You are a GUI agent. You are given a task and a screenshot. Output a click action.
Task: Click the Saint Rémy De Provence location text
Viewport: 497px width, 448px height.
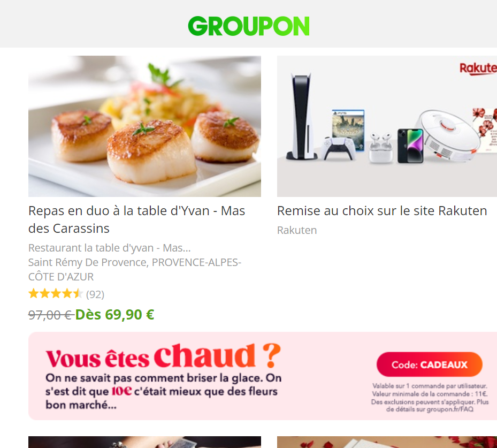[135, 270]
